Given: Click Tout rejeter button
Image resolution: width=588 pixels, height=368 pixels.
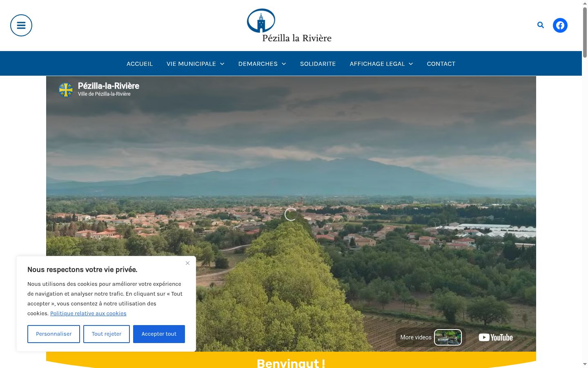Looking at the screenshot, I should 107,334.
